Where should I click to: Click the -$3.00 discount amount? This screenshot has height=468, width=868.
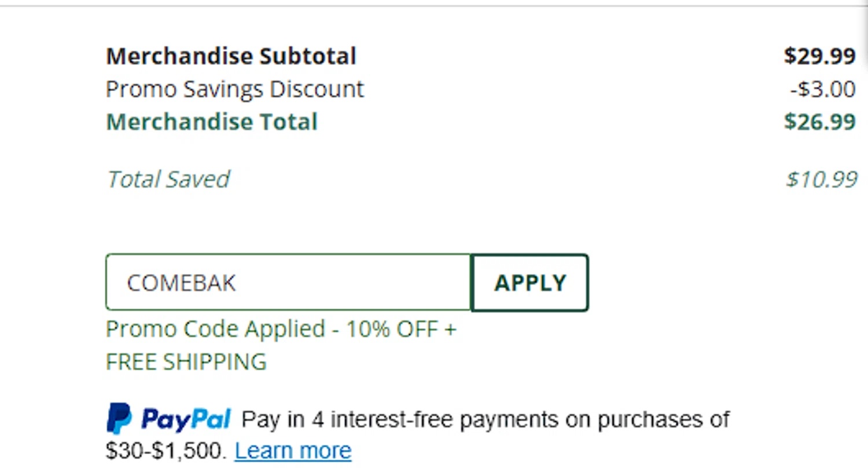(x=822, y=89)
